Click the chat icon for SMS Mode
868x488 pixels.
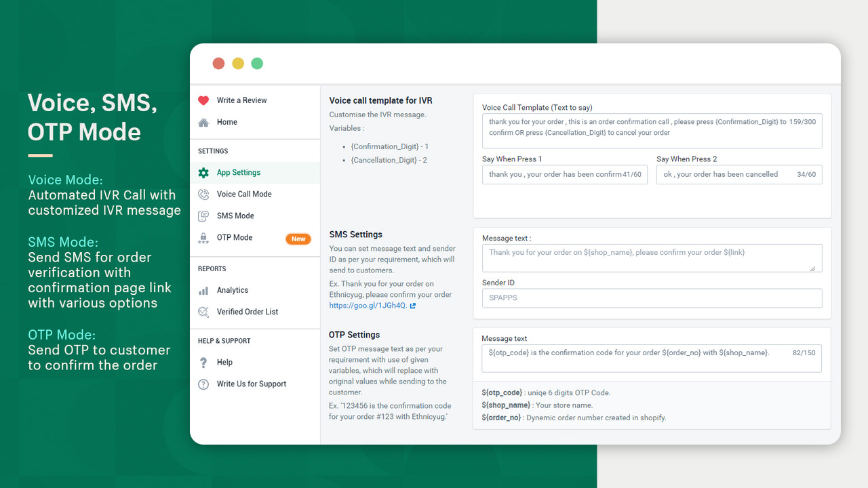(203, 216)
